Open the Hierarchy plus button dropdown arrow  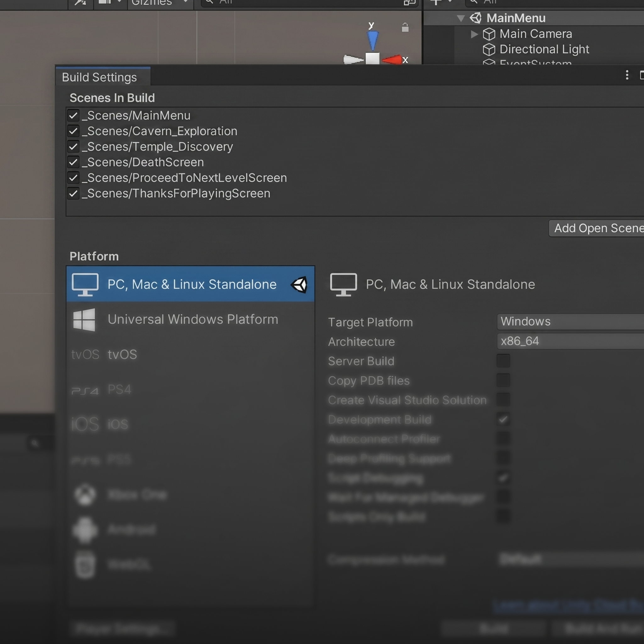click(x=450, y=2)
